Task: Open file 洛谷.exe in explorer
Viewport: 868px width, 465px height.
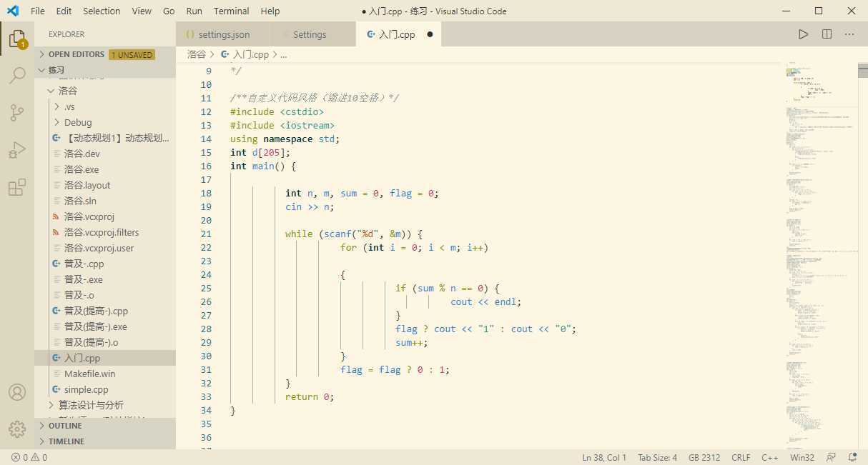Action: point(105,169)
